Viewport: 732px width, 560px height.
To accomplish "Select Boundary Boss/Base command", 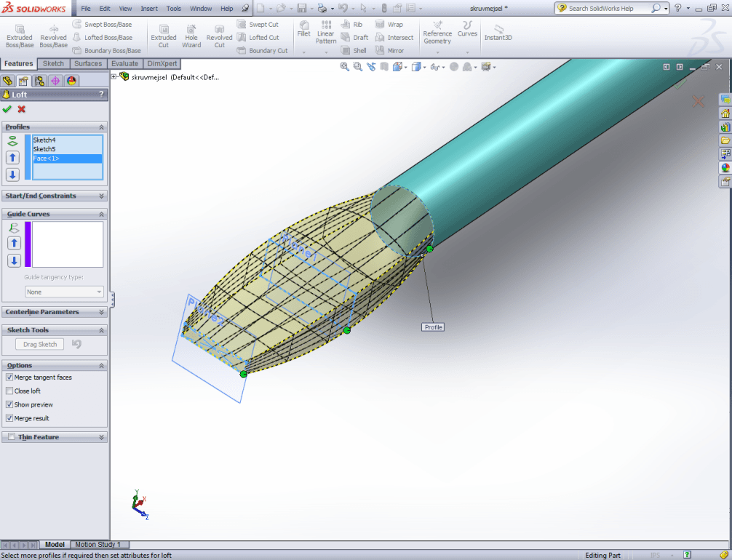I will [x=106, y=50].
